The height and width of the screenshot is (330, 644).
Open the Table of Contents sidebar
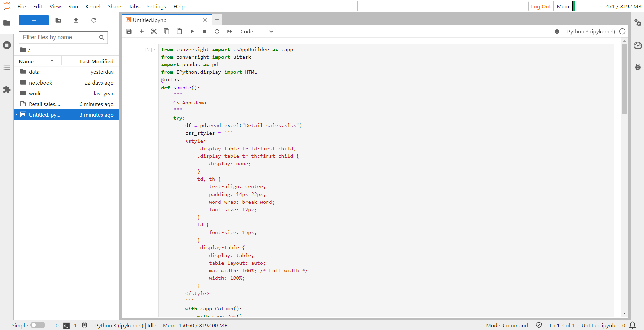pyautogui.click(x=7, y=67)
